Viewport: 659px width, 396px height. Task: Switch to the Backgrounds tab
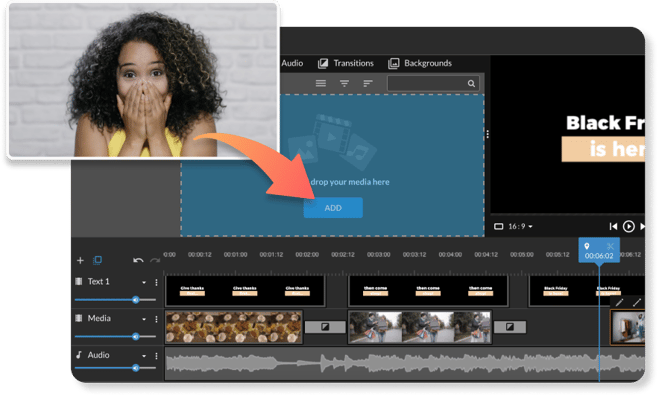click(420, 63)
